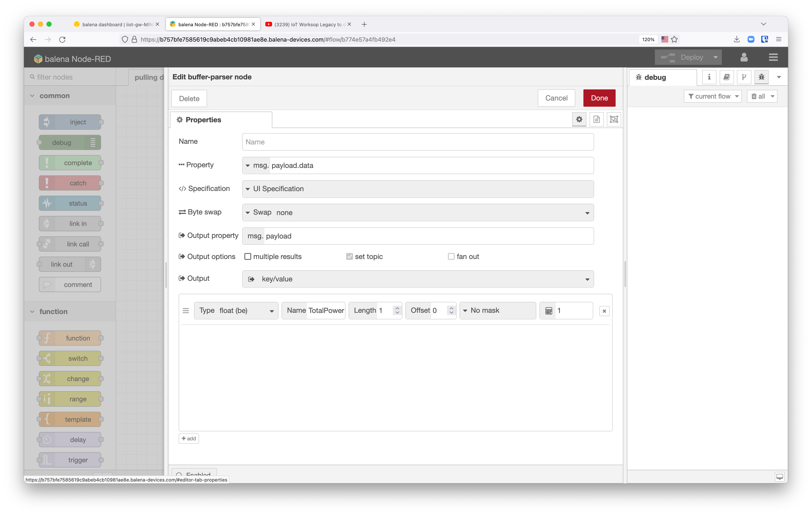The image size is (812, 515).
Task: Open the node Description tab icon
Action: pyautogui.click(x=596, y=119)
